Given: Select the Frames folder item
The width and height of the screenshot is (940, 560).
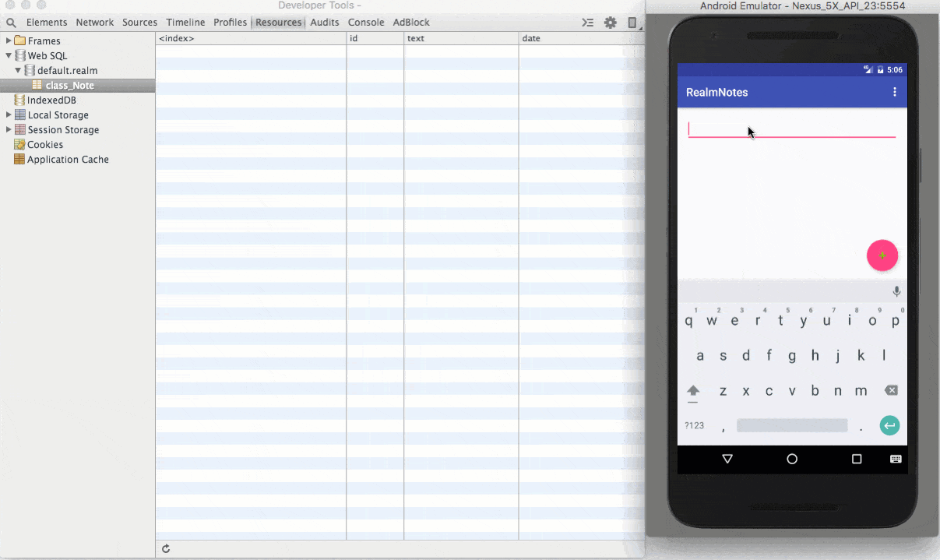Looking at the screenshot, I should pyautogui.click(x=37, y=41).
